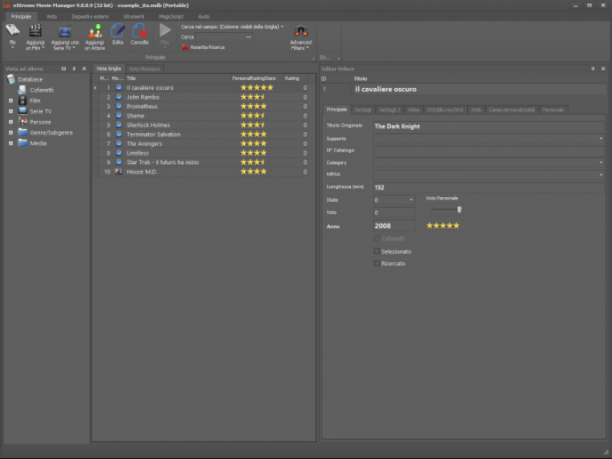Switch to the Campi personalizzabili tab

(511, 110)
